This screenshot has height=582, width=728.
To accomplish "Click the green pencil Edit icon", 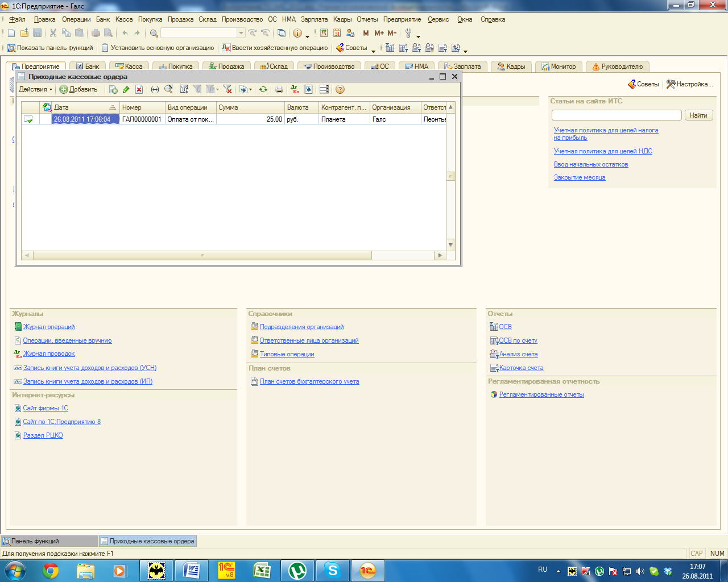I will (126, 89).
